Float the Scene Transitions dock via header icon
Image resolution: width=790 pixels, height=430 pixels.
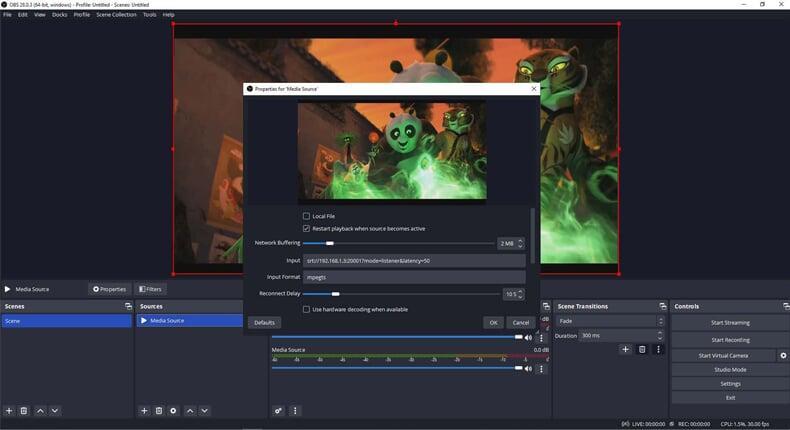coord(663,306)
